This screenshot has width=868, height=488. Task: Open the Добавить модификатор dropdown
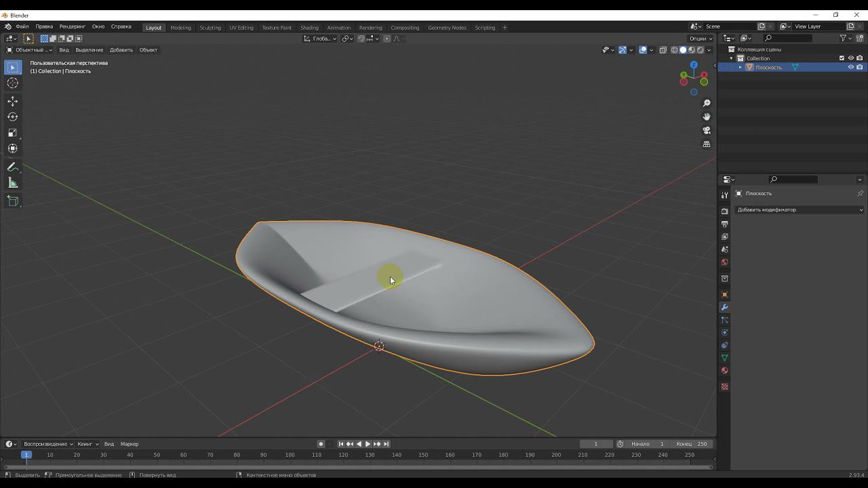(800, 209)
